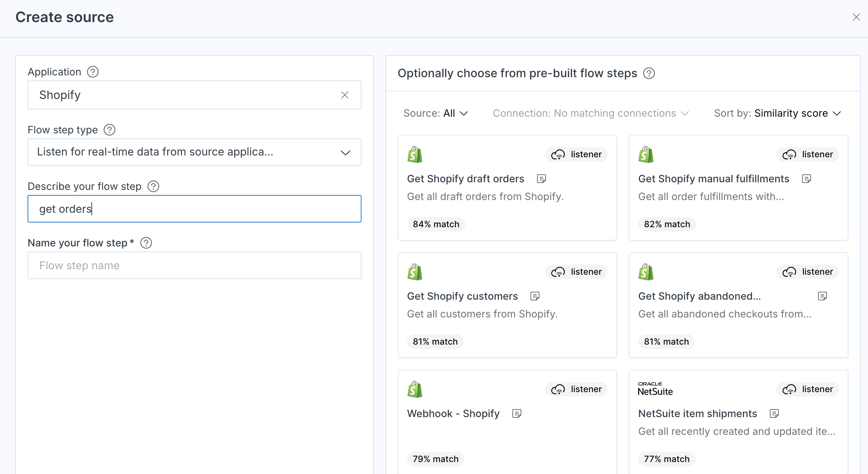Image resolution: width=868 pixels, height=474 pixels.
Task: Open the note icon beside Webhook - Shopify
Action: tap(517, 413)
